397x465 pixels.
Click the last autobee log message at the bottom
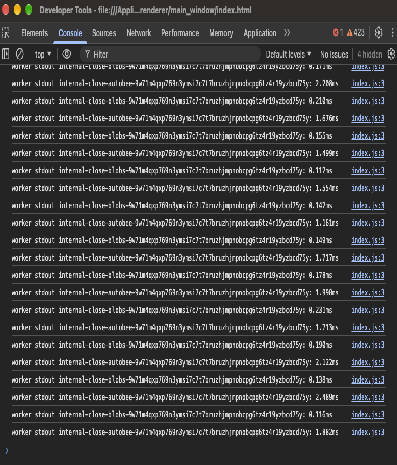pos(175,432)
